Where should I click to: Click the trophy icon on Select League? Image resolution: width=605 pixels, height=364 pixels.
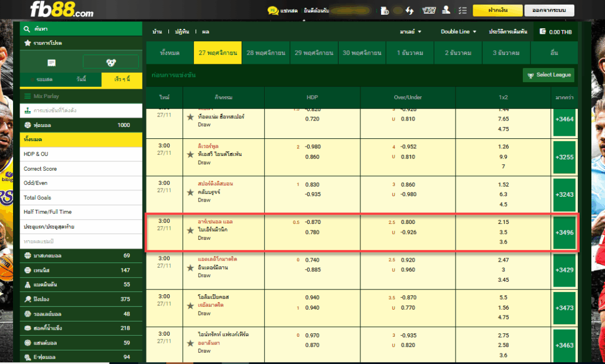point(531,75)
